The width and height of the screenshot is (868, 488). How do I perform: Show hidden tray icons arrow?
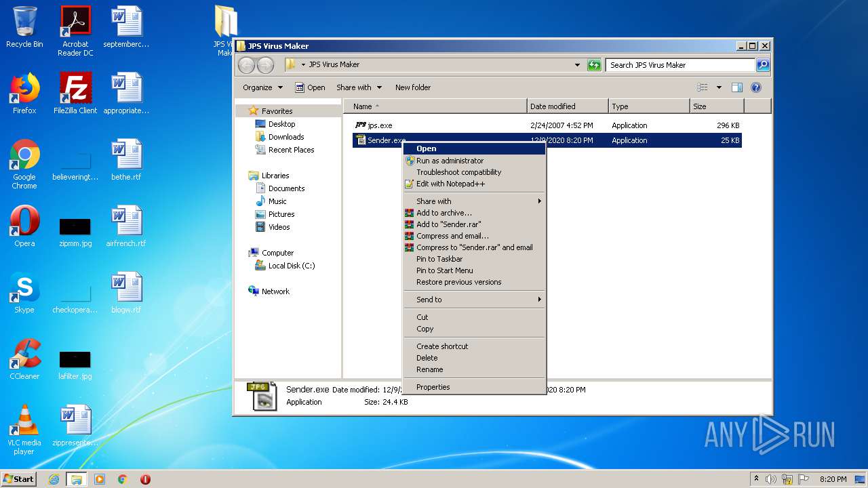click(x=756, y=479)
